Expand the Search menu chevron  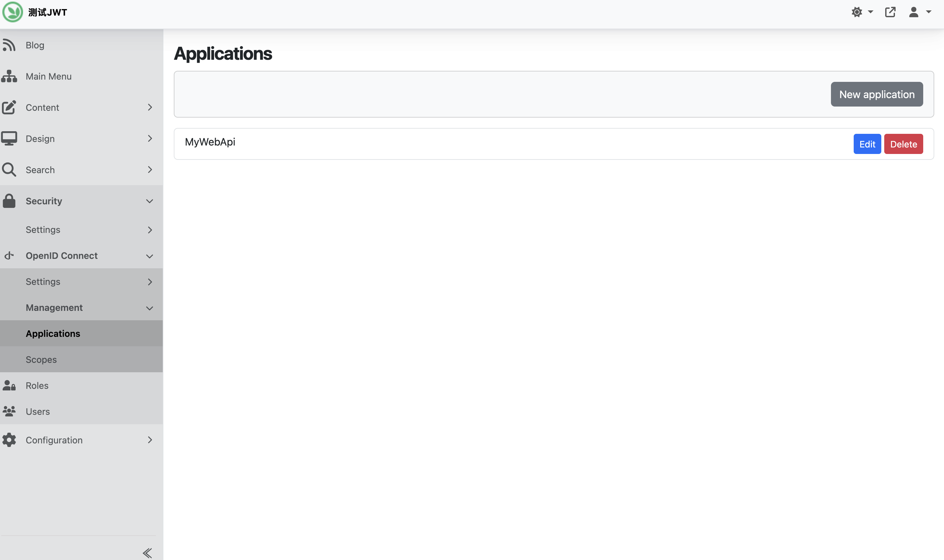click(x=150, y=170)
